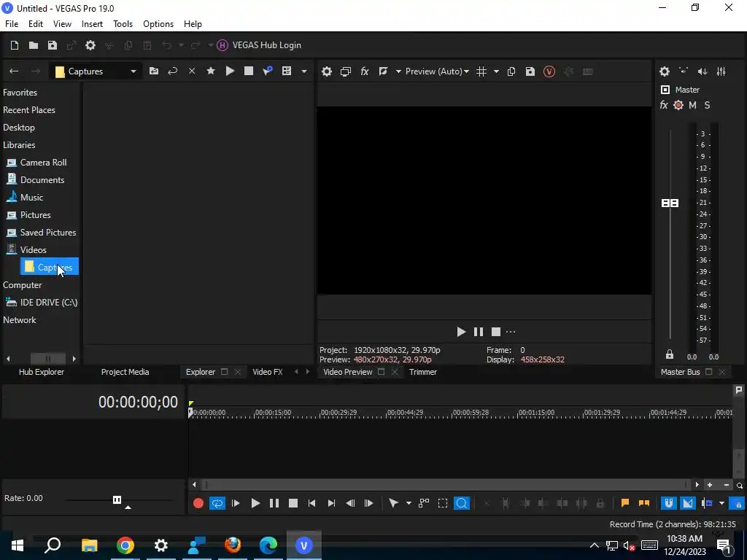Viewport: 747px width, 560px height.
Task: Open project properties gear in main toolbar
Action: click(x=90, y=45)
